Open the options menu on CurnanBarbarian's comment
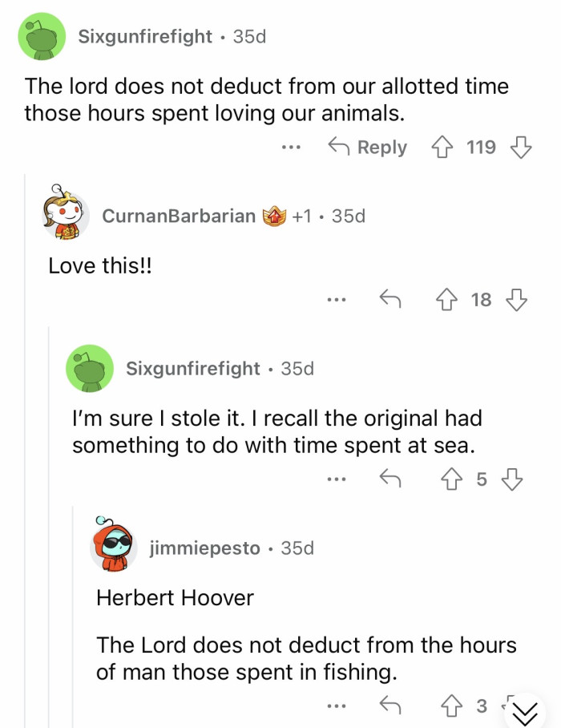 (337, 299)
